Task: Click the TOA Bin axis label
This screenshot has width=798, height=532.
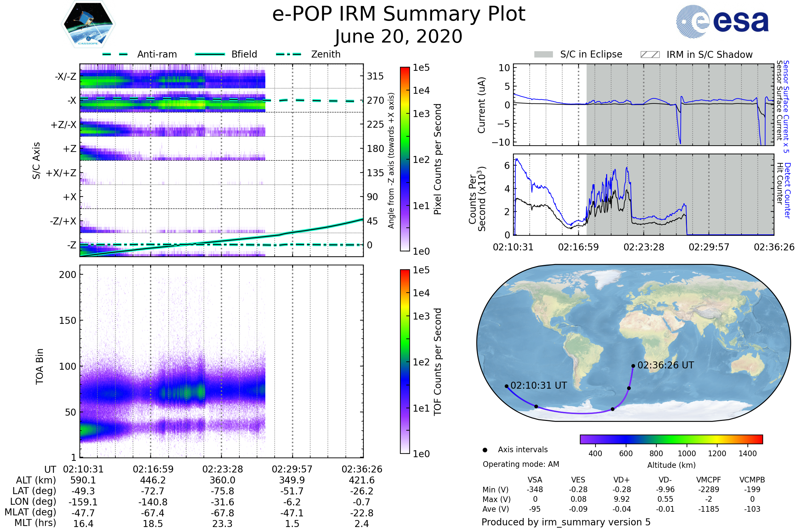Action: pyautogui.click(x=40, y=366)
